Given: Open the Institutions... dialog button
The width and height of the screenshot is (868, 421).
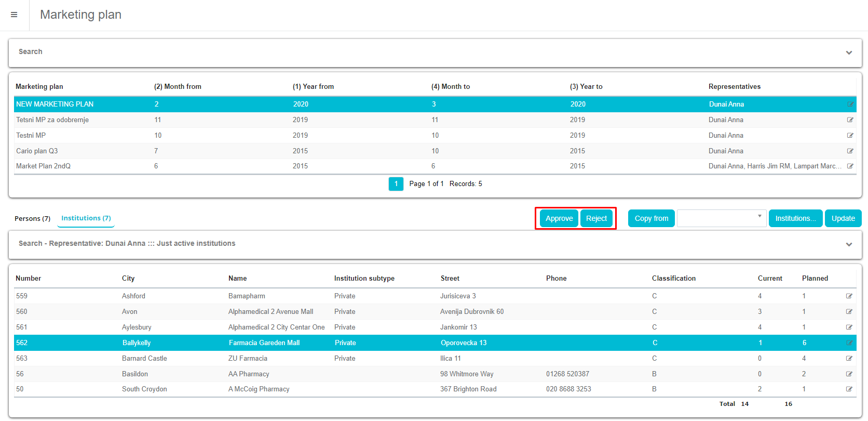Looking at the screenshot, I should tap(795, 218).
